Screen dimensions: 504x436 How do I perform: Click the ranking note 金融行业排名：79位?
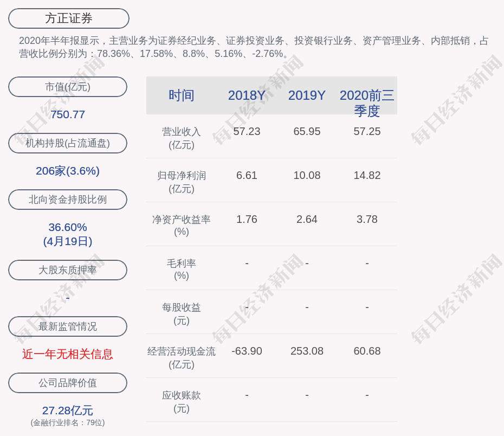(68, 422)
